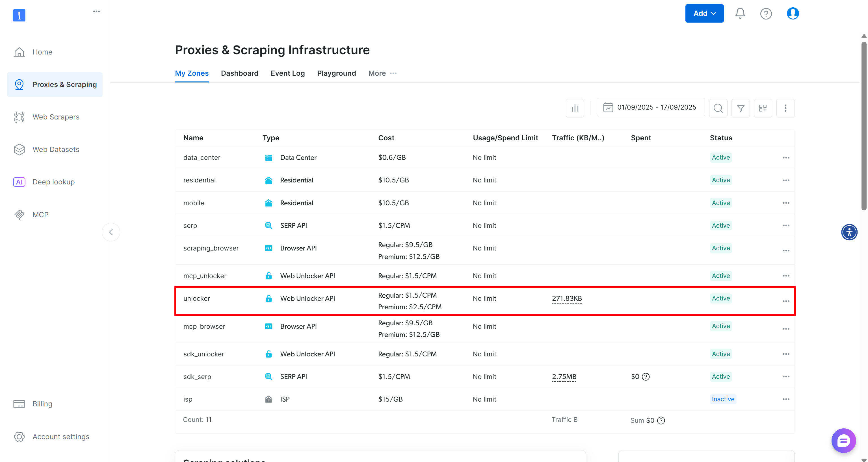The height and width of the screenshot is (462, 868).
Task: Switch to the Dashboard tab
Action: (x=240, y=73)
